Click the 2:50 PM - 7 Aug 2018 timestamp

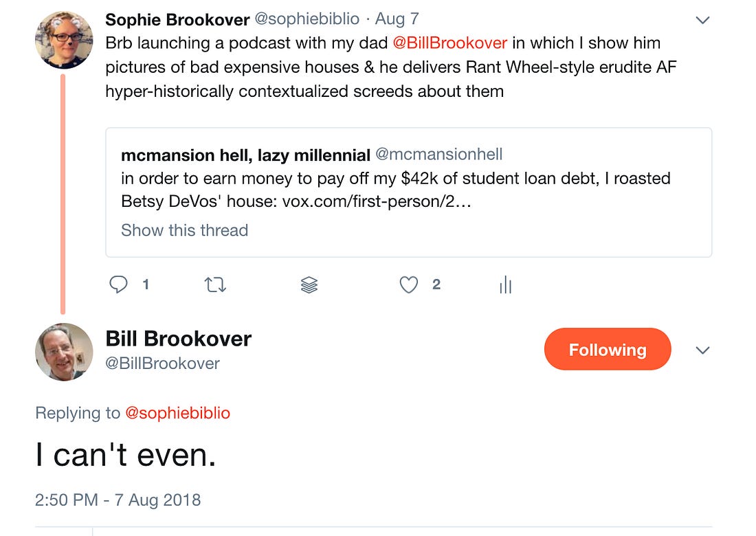point(118,500)
